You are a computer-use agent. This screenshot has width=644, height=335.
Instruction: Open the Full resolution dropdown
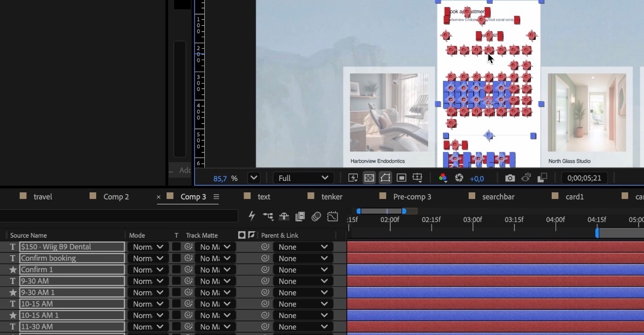(303, 178)
